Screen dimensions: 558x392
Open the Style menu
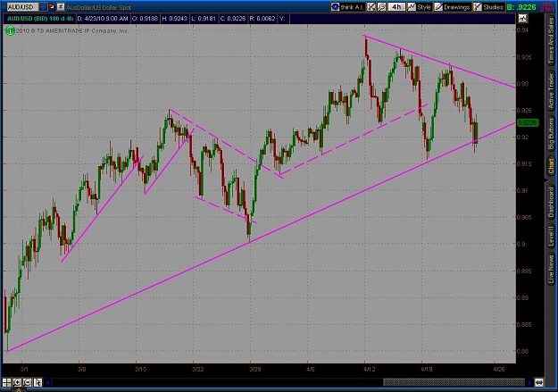(420, 7)
